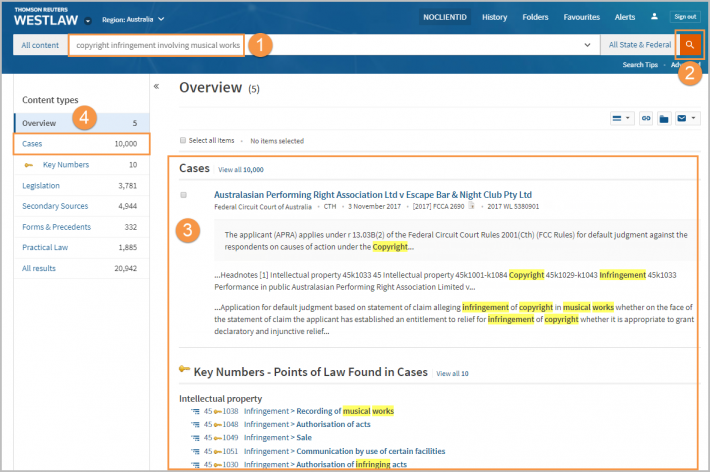
Task: Open the result detail level dropdown
Action: pos(621,118)
